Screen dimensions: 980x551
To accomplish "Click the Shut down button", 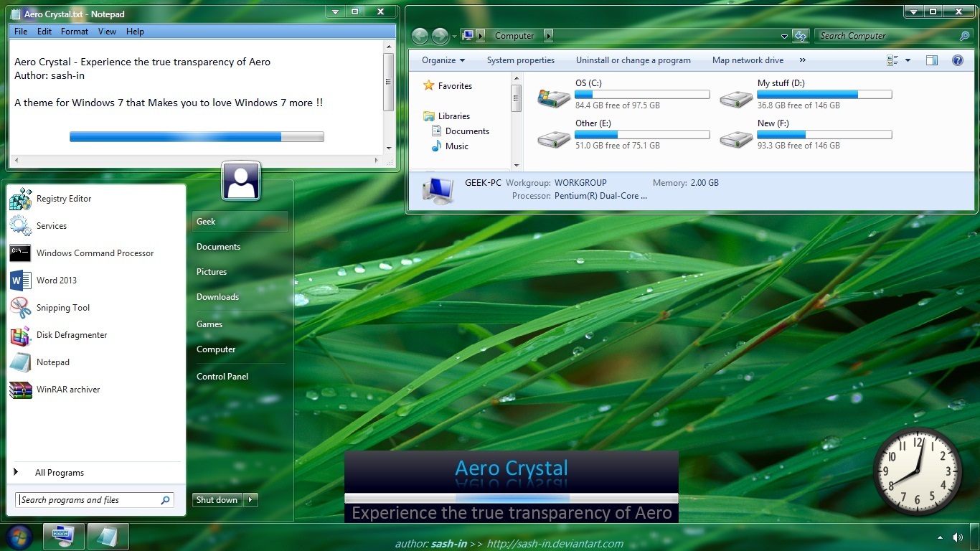I will pos(217,500).
